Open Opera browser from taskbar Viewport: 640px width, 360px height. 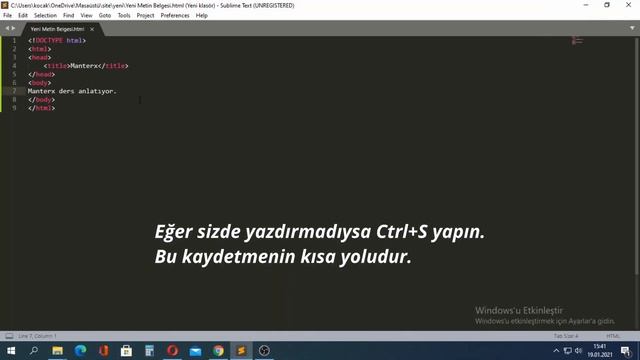point(172,351)
